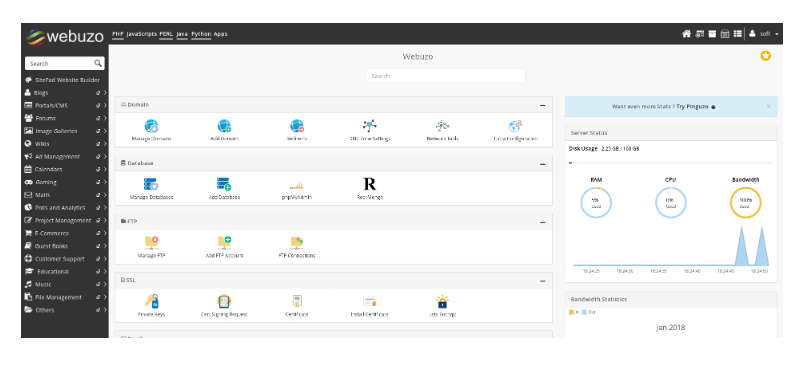Click the main Webuzo search box
Screen dimensions: 792x389
pyautogui.click(x=446, y=76)
